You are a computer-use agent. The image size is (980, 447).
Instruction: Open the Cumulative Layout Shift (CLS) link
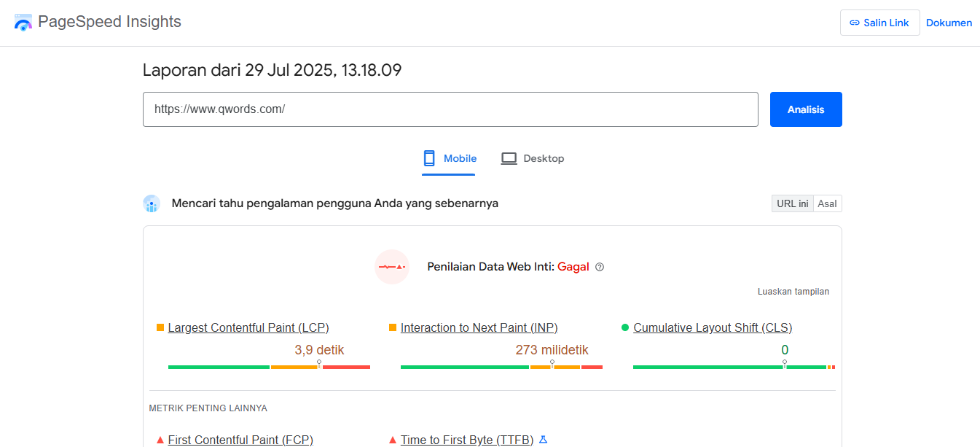coord(712,327)
